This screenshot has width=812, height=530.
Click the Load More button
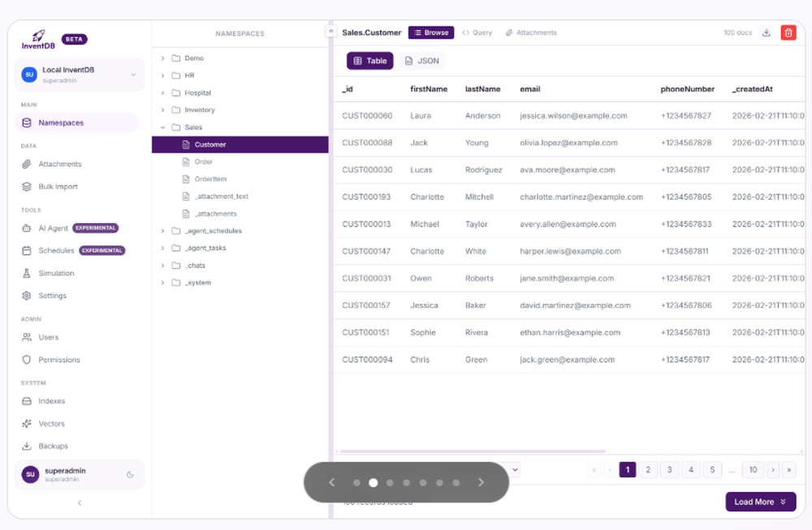(x=759, y=502)
